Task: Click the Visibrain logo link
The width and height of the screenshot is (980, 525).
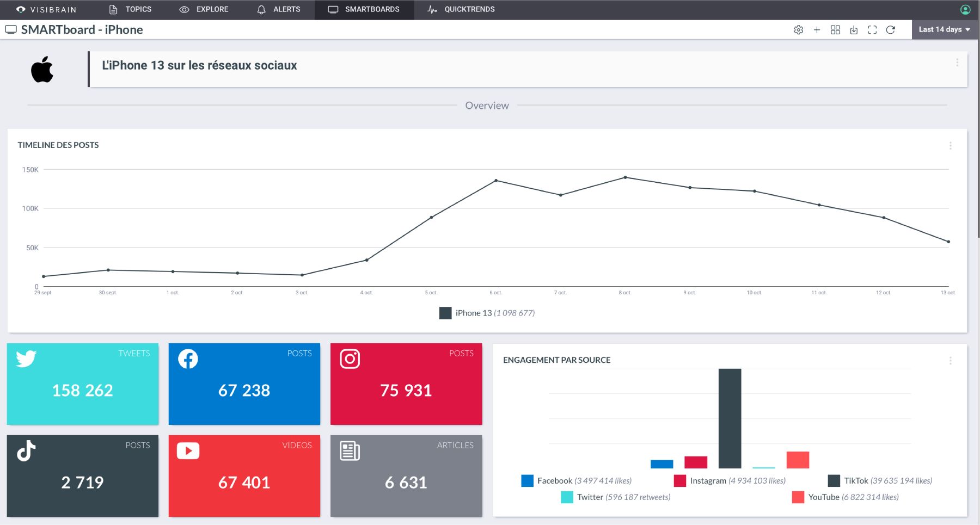Action: pos(46,10)
